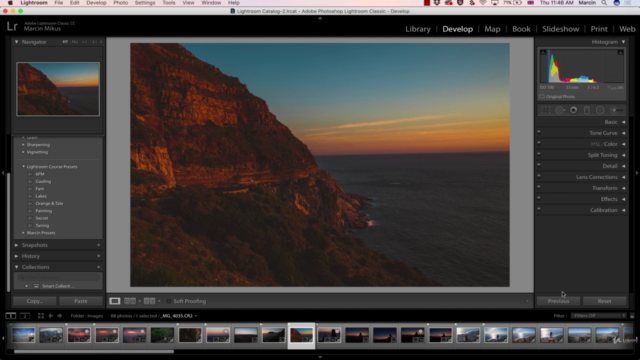Select the Adjustment Brush tool
This screenshot has width=640, height=360.
pyautogui.click(x=617, y=110)
